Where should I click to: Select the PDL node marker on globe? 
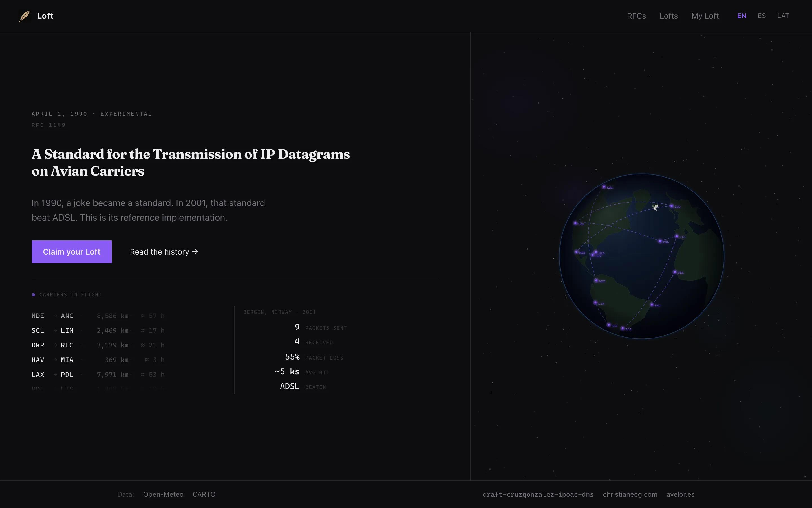[x=660, y=241]
